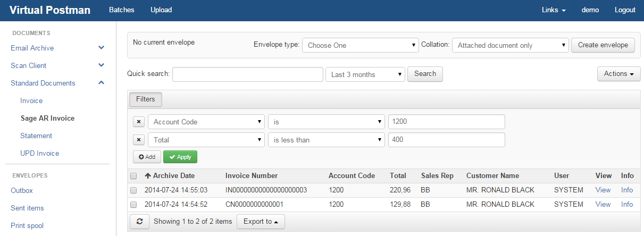Select the checkbox for CN0000000000001 row
644x236 pixels.
point(134,205)
